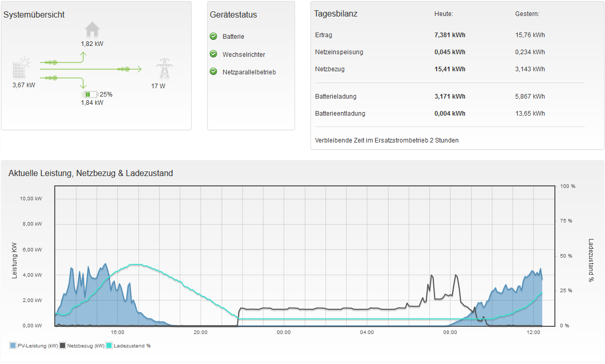Viewport: 605px width, 364px height.
Task: Click green check icon beside Batterie
Action: pyautogui.click(x=213, y=37)
